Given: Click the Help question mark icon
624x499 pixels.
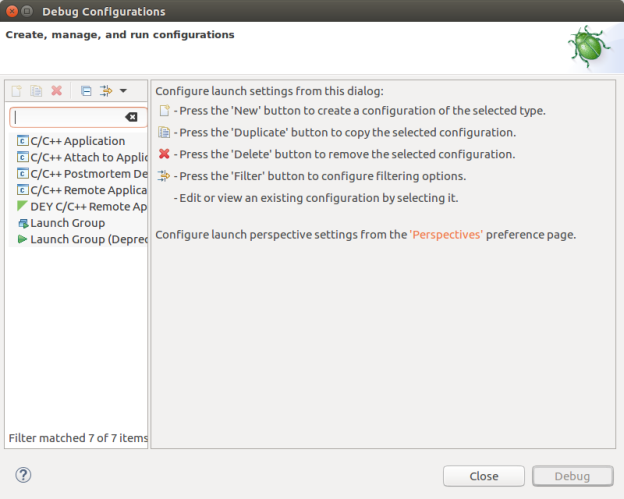Looking at the screenshot, I should [24, 475].
